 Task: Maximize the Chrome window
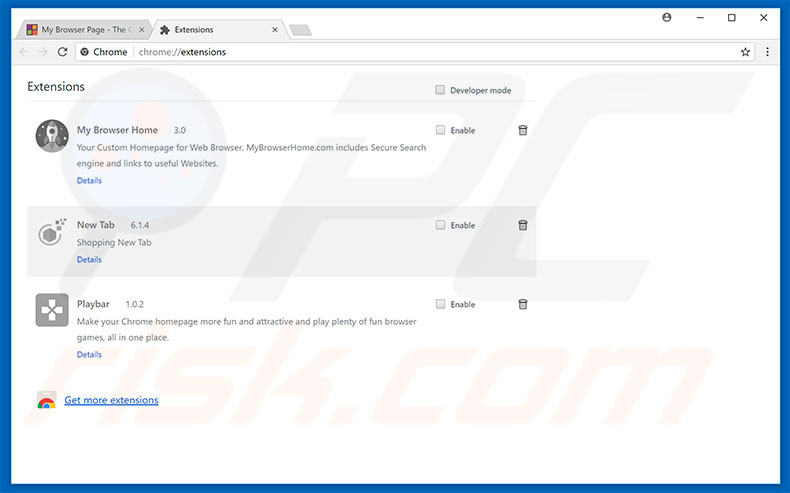pos(732,18)
